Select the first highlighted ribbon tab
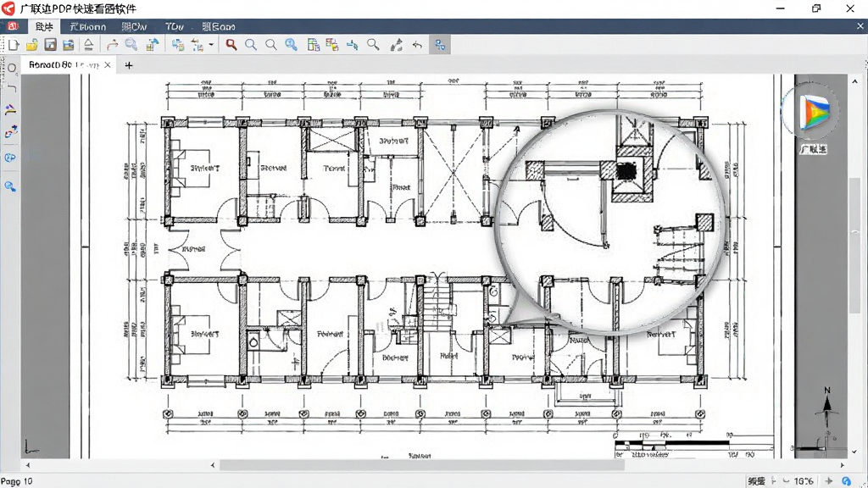Screen dimensions: 868x488 (44, 26)
